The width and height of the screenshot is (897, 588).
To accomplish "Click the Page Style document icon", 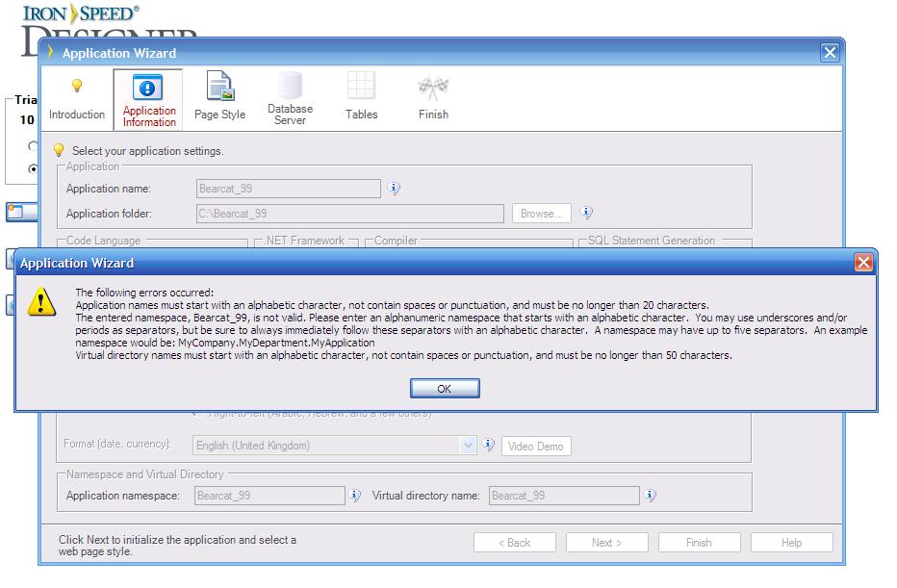I will point(219,86).
